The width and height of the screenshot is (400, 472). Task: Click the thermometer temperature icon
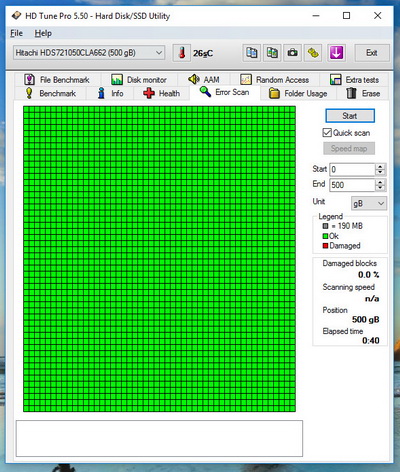(x=182, y=53)
